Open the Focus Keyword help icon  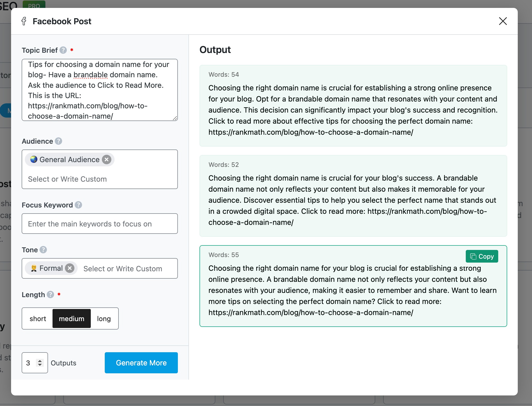[x=78, y=205]
